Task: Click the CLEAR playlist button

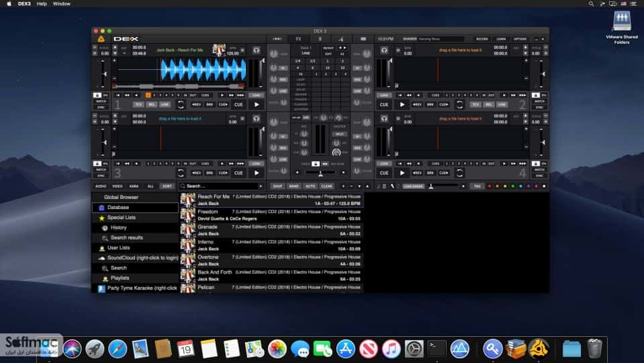Action: pyautogui.click(x=327, y=186)
